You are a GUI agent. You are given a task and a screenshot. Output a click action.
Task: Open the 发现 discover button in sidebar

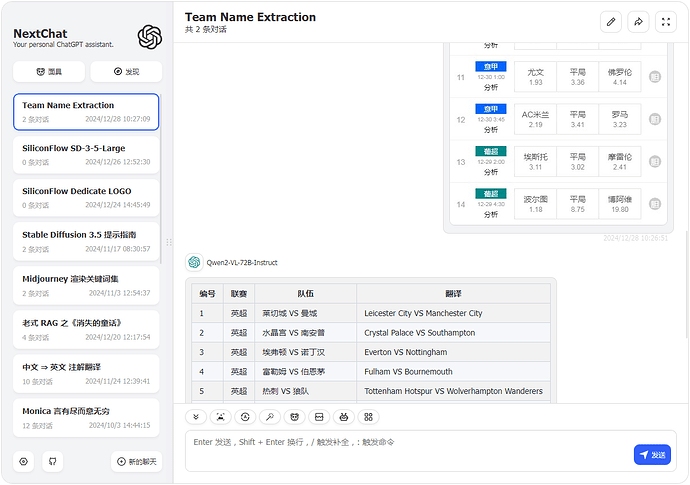tap(126, 71)
